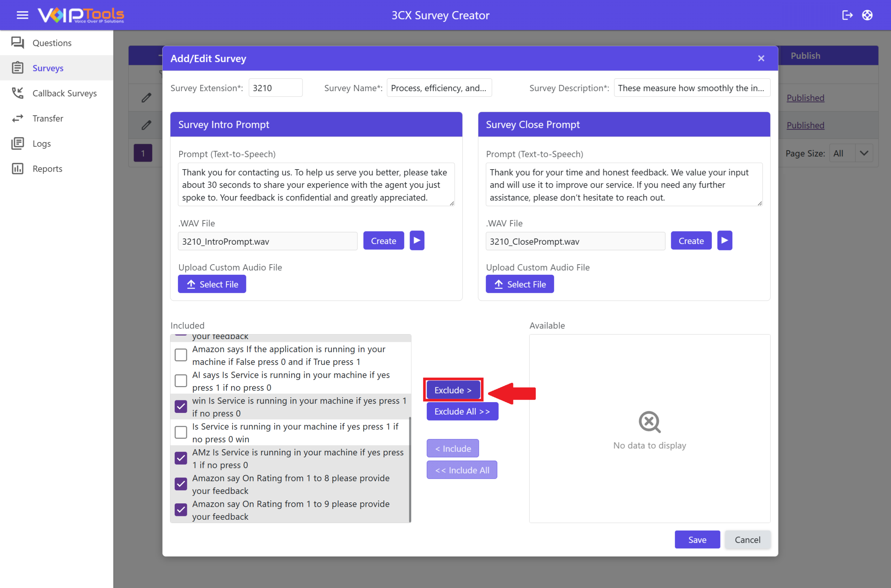Save the survey
The height and width of the screenshot is (588, 891).
click(697, 539)
